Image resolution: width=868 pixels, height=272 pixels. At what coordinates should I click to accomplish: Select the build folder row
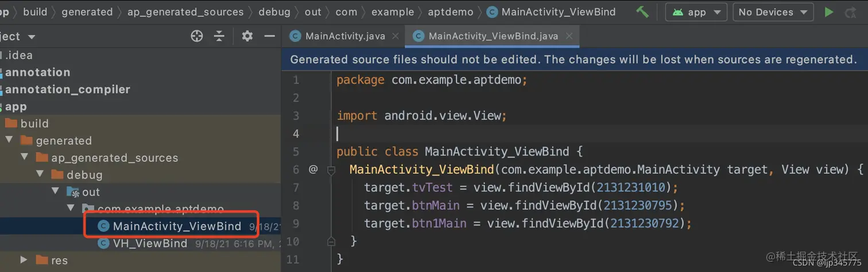click(140, 123)
